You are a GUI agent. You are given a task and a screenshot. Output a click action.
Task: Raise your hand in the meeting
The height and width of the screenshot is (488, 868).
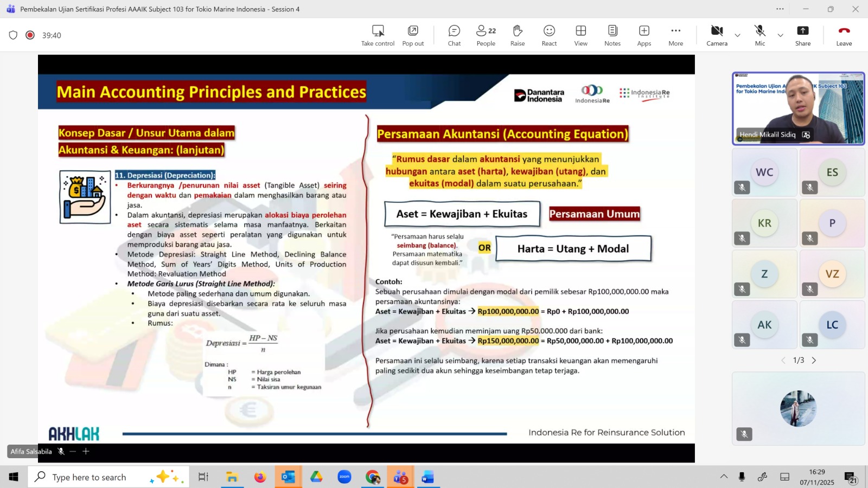(518, 35)
